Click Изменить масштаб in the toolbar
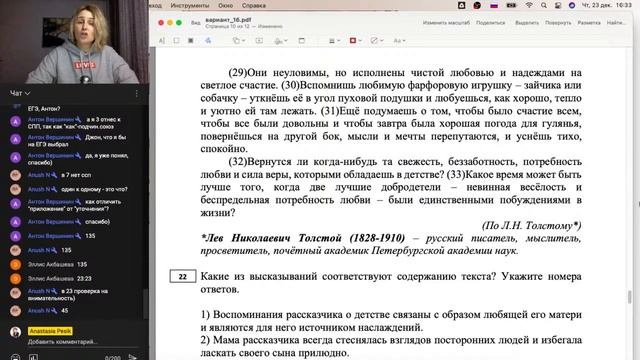Image resolution: width=640 pixels, height=360 pixels. (446, 23)
